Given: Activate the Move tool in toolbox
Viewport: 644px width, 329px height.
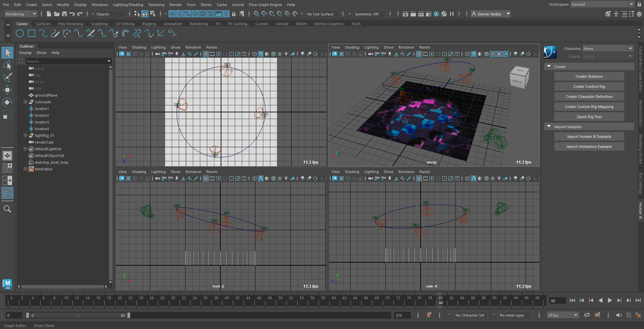Looking at the screenshot, I should [7, 90].
